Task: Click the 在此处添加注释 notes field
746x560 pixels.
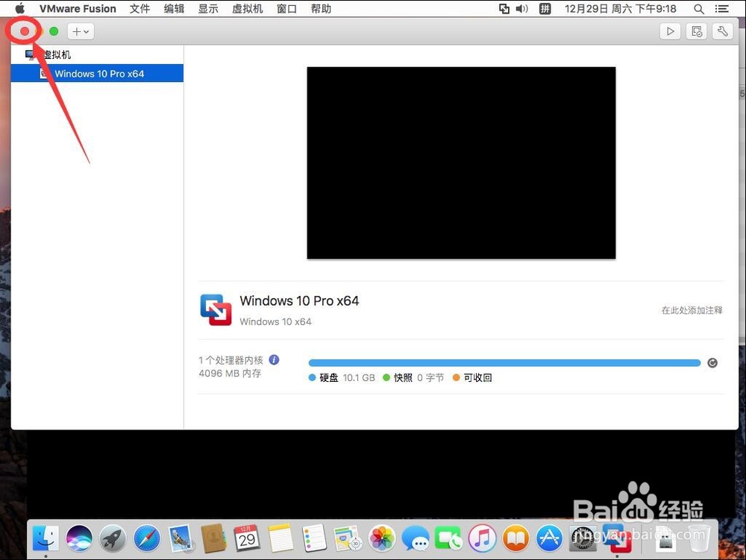Action: pyautogui.click(x=692, y=310)
